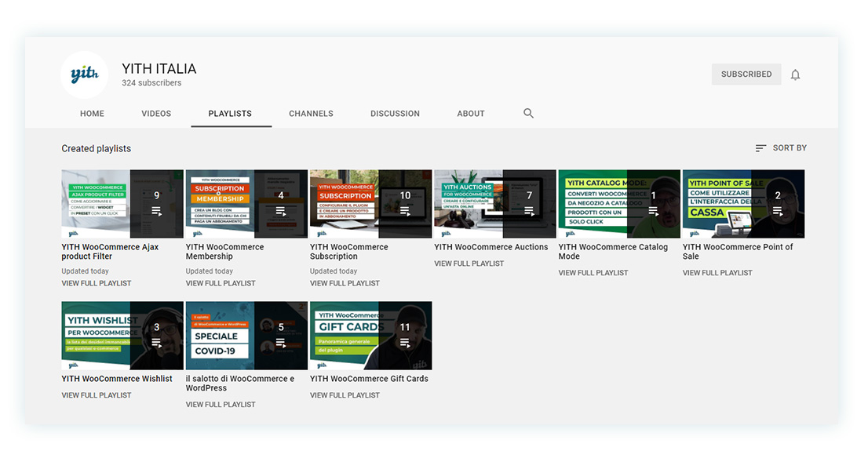The image size is (868, 469).
Task: Click Updated today under Subscription playlist
Action: click(x=334, y=271)
